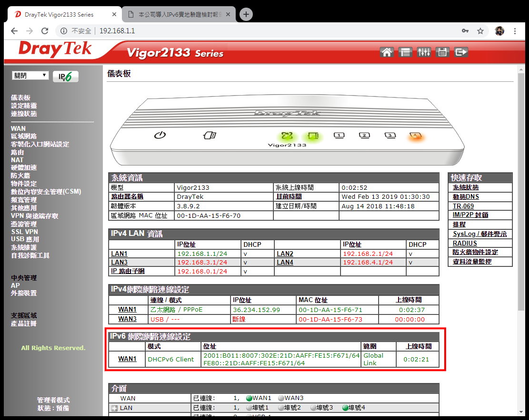
Task: Open the 防火牆 sidebar menu
Action: 20,176
